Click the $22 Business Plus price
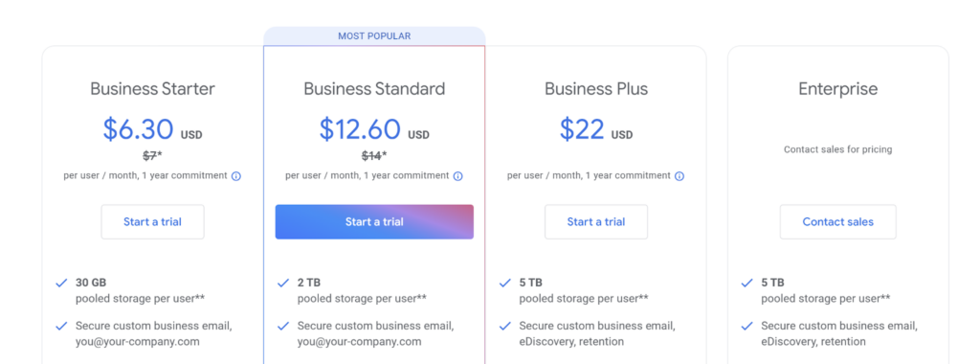This screenshot has width=980, height=364. (582, 129)
